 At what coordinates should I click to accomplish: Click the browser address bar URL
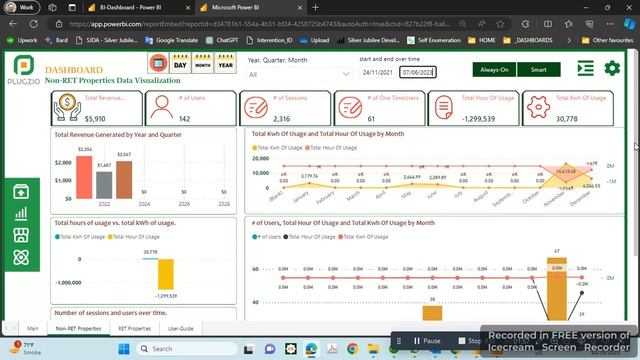coord(260,24)
